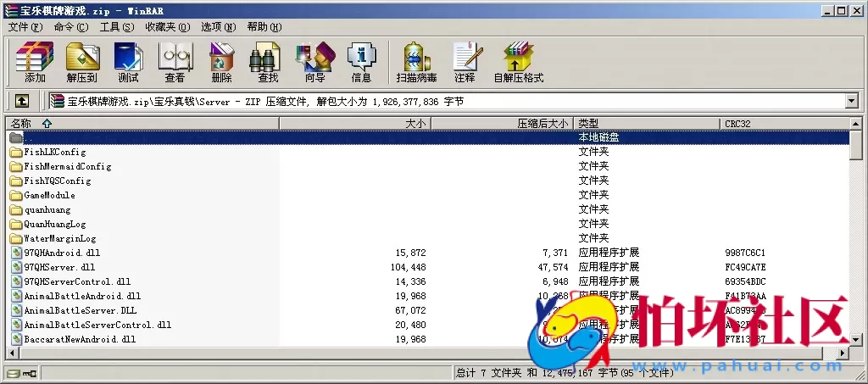
Task: Open the 选项(N) menu
Action: [x=219, y=27]
